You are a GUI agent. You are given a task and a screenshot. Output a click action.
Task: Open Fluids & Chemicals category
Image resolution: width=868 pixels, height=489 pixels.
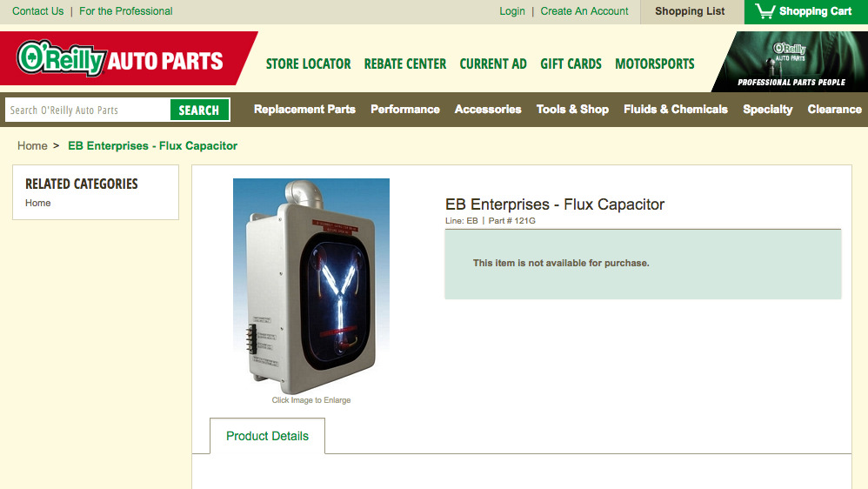[x=676, y=109]
